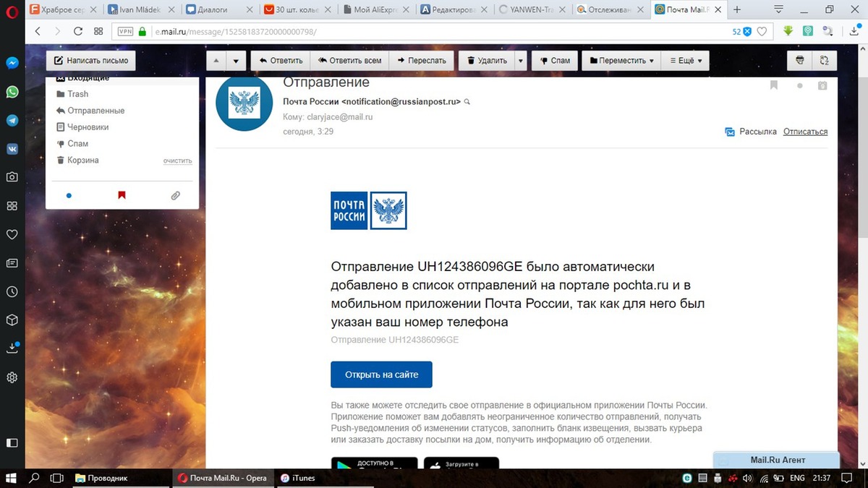Image resolution: width=868 pixels, height=488 pixels.
Task: Open Speed Dial grid from sidebar
Action: (x=12, y=206)
